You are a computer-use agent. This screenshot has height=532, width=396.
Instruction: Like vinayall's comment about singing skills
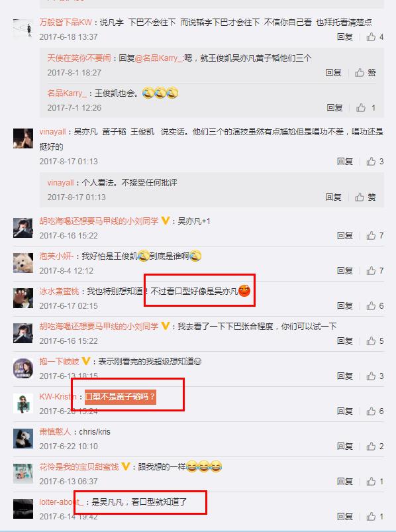coord(375,162)
